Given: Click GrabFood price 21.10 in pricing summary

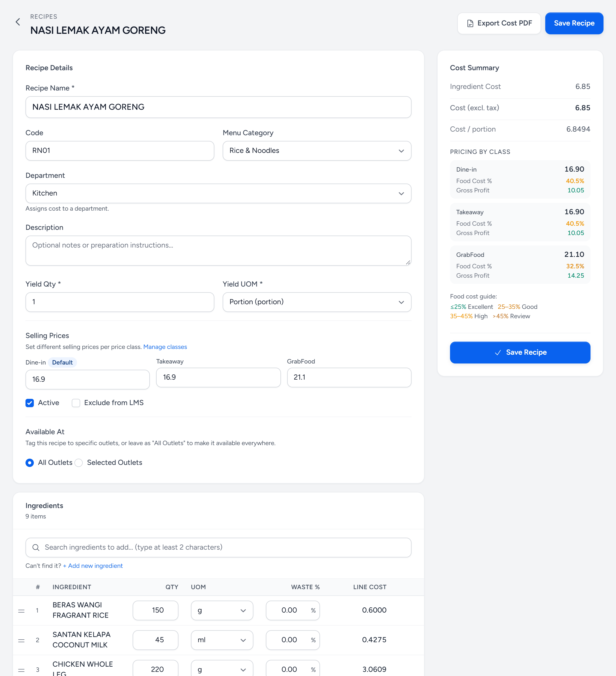Looking at the screenshot, I should [x=574, y=255].
